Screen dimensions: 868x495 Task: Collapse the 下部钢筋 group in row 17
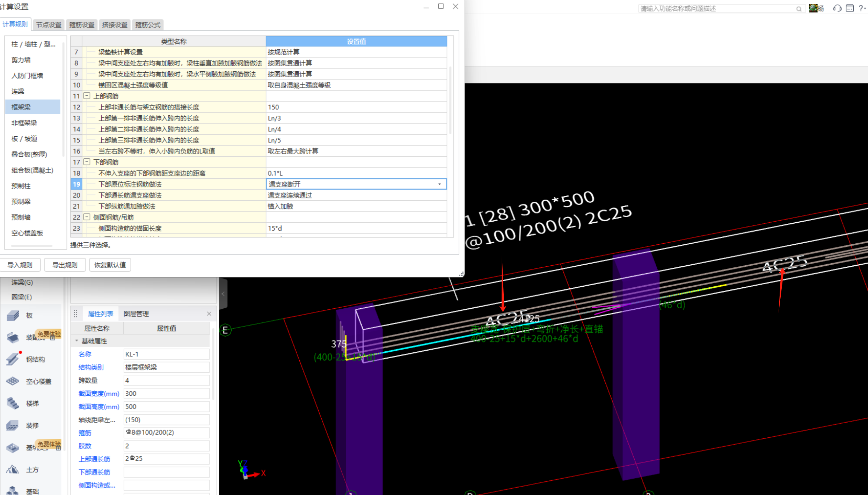click(87, 162)
